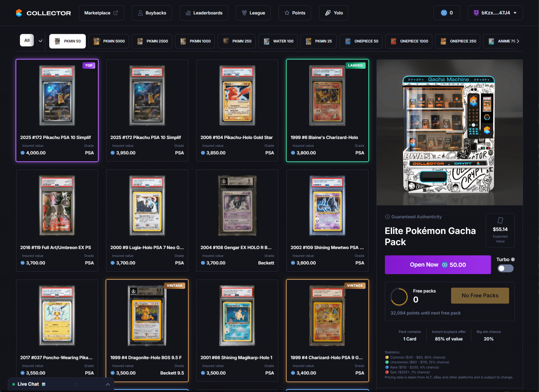Open the 2006 #104 Pikachu-Holo Gold Star card

coord(237,96)
